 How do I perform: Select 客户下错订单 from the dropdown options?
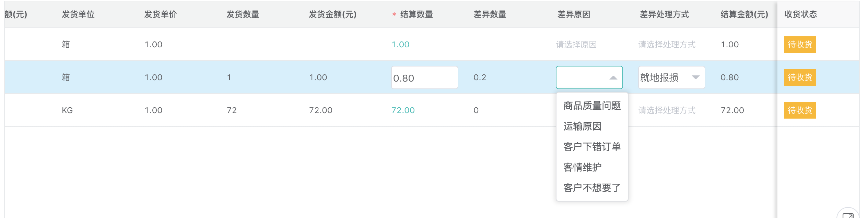pyautogui.click(x=591, y=147)
